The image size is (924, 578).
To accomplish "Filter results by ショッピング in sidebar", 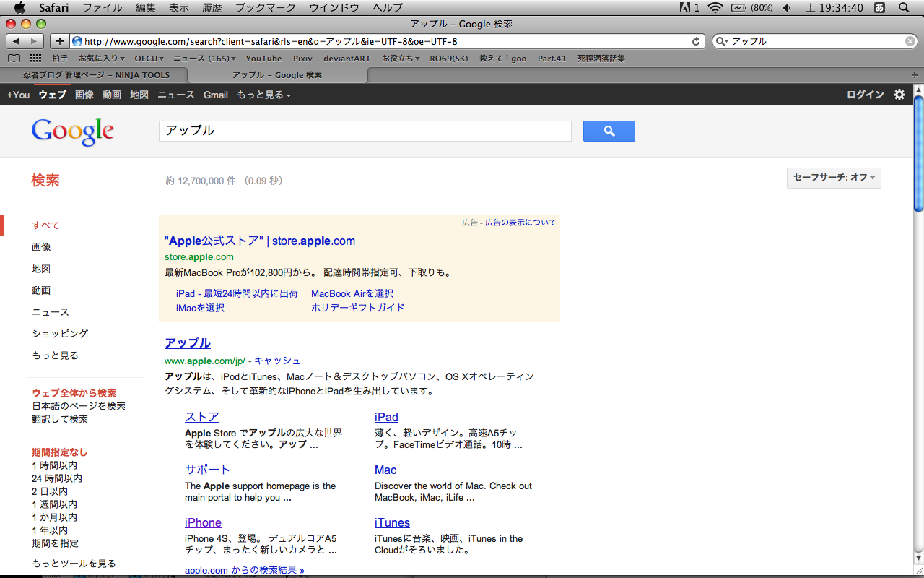I will click(60, 334).
